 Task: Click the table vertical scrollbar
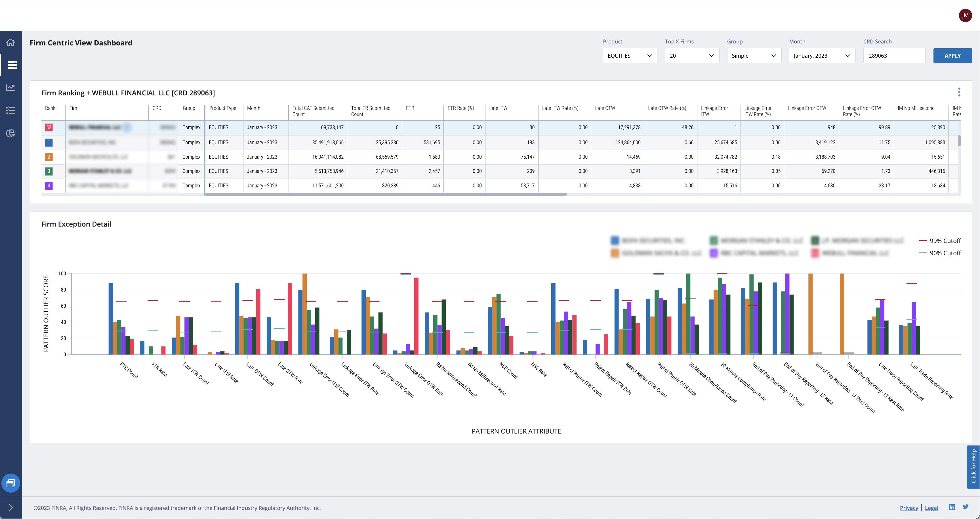[959, 141]
